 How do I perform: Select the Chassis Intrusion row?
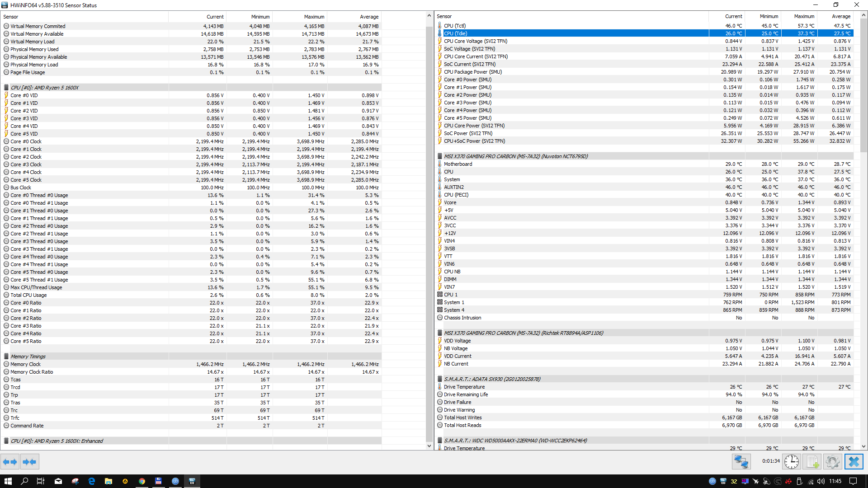(x=645, y=318)
